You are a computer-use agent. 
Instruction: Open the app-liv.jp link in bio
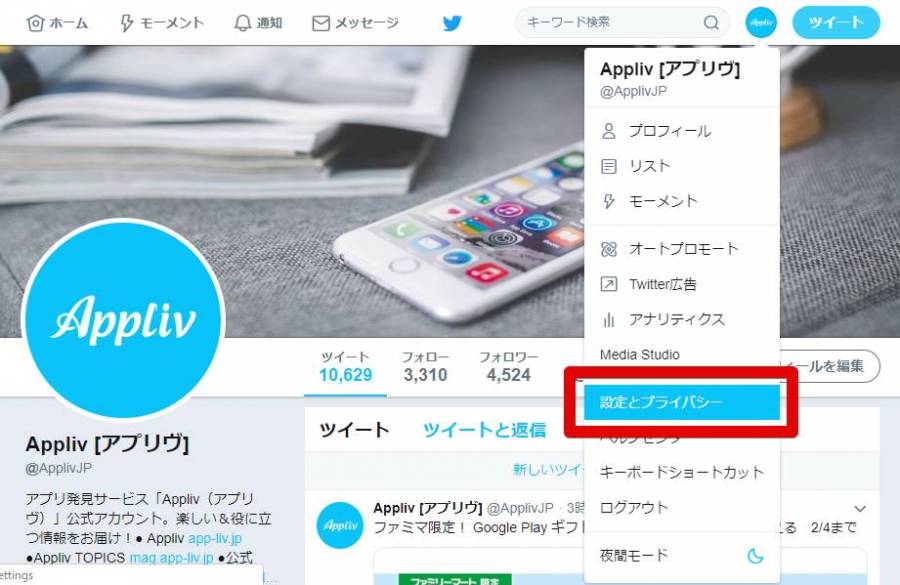[215, 538]
